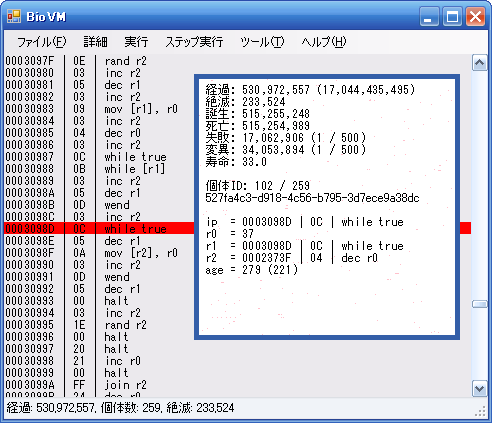
Task: Click the BioVM application icon in title bar
Action: tap(14, 16)
